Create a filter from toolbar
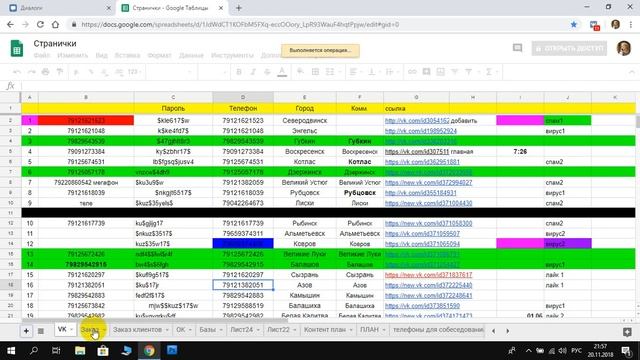Viewport: 640px width, 360px height. 454,72
